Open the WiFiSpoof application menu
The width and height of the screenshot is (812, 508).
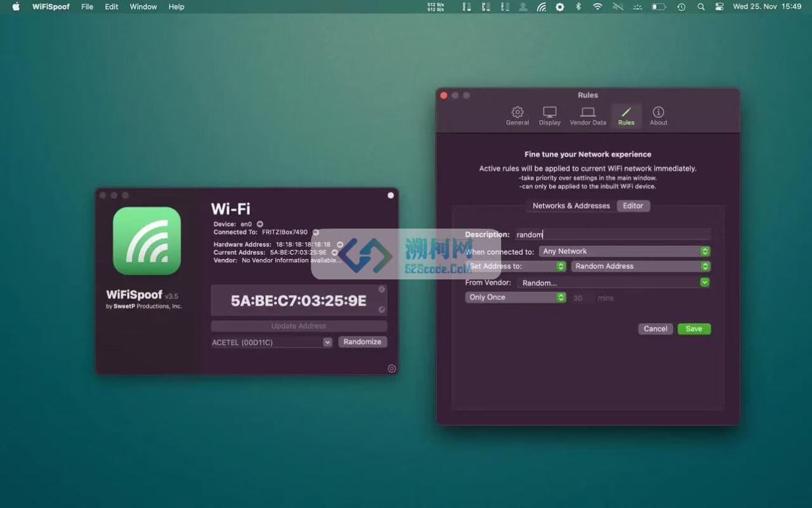click(x=51, y=7)
